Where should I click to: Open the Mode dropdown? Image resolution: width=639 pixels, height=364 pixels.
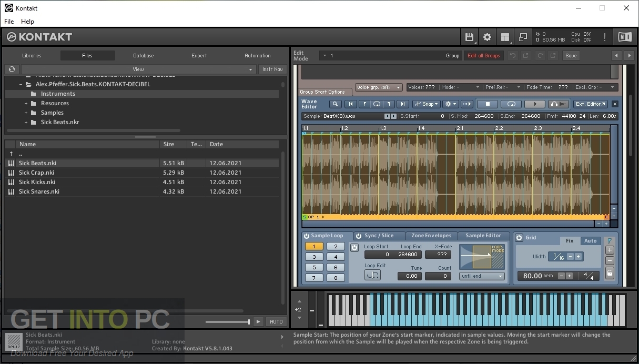(x=461, y=87)
